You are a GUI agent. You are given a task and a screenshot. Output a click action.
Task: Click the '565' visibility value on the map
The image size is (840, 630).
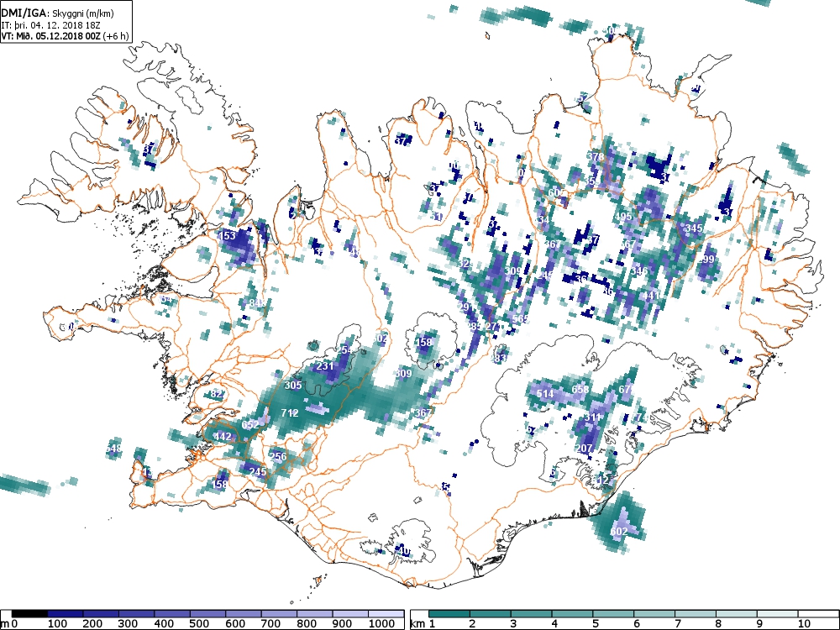click(520, 319)
